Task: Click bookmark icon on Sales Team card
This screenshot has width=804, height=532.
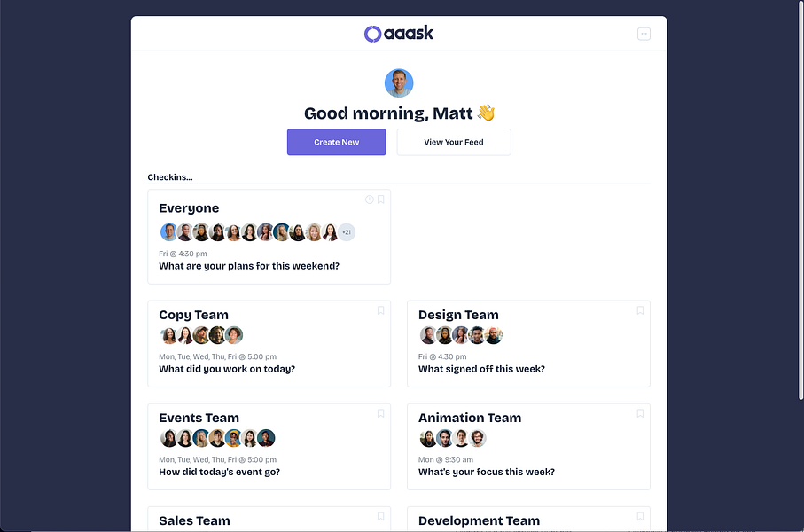Action: coord(380,516)
